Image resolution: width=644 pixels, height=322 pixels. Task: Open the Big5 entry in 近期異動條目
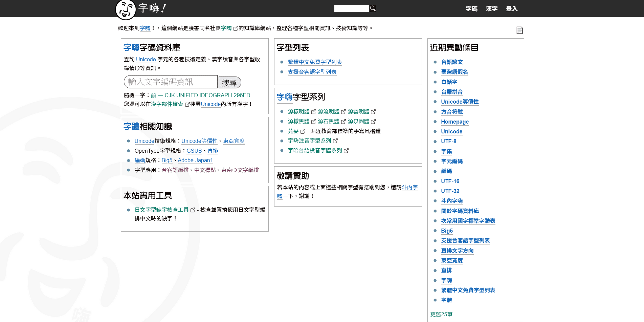(447, 231)
